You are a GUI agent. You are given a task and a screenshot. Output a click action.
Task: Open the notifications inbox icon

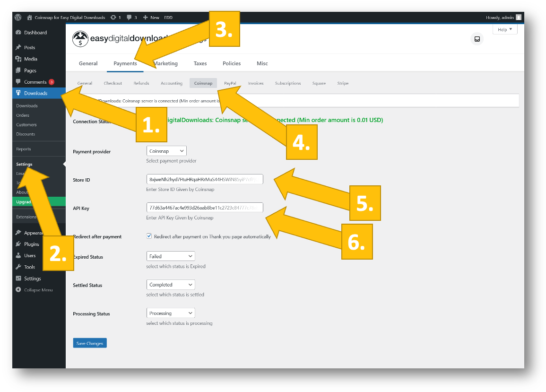point(477,39)
